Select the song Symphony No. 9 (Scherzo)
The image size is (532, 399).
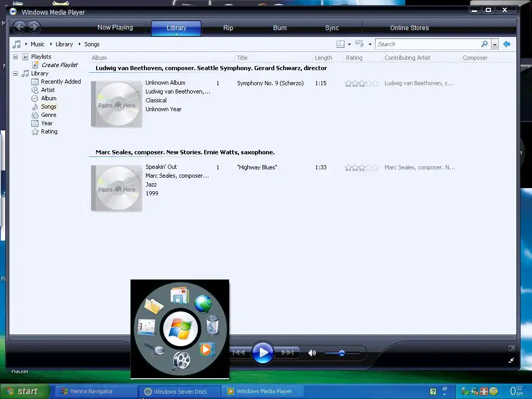point(270,83)
